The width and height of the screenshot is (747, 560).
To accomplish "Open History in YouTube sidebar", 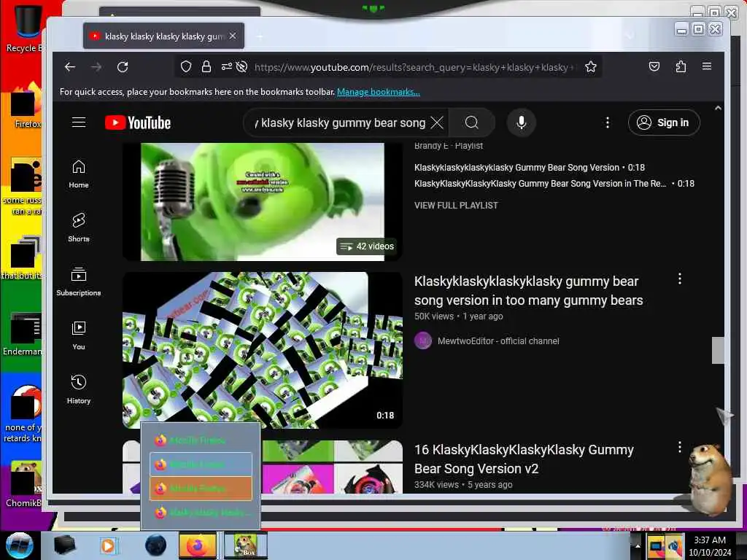I will pos(79,390).
